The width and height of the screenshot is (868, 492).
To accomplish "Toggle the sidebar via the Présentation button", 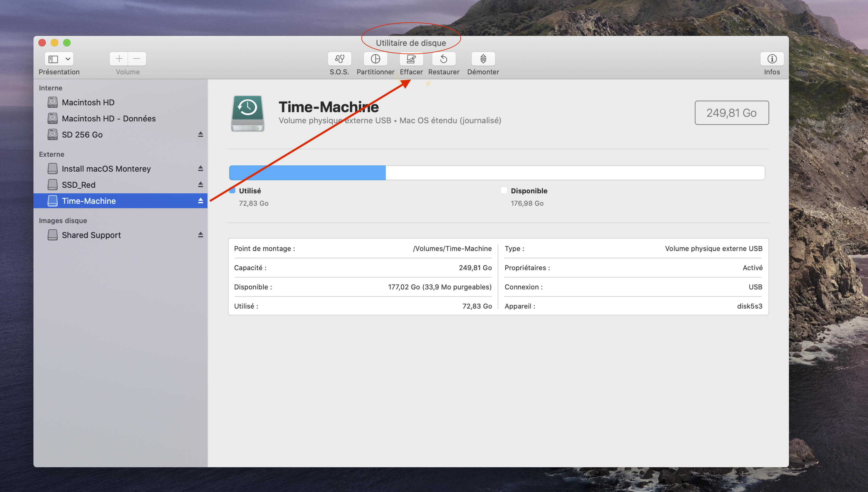I will [x=53, y=59].
